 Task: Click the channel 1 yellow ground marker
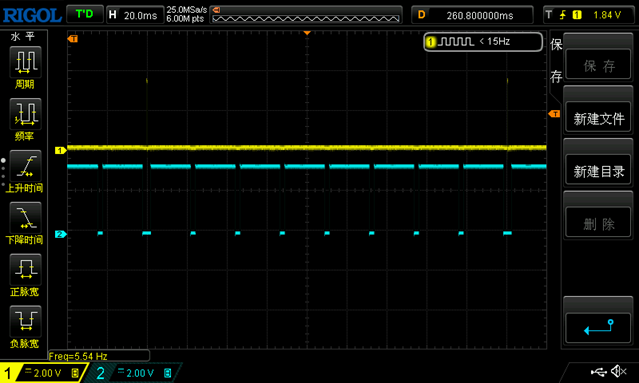60,150
